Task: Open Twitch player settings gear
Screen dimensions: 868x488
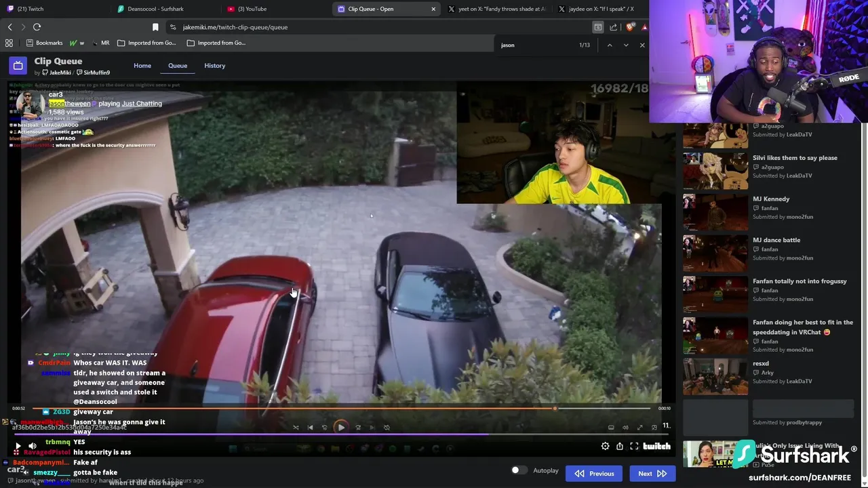Action: pyautogui.click(x=605, y=446)
